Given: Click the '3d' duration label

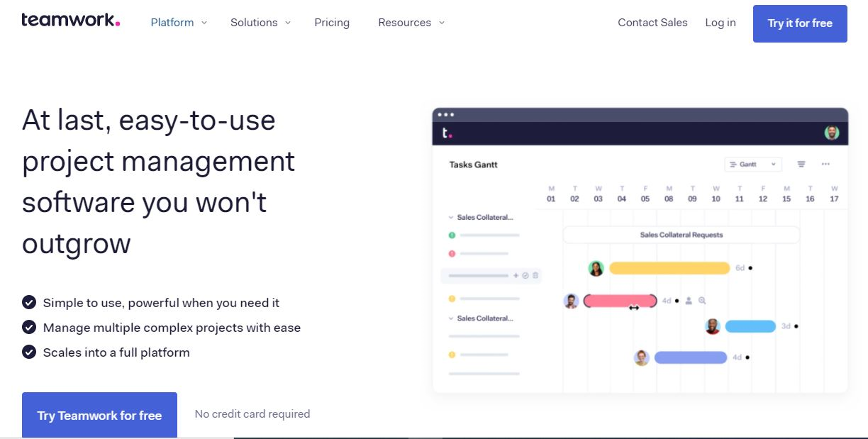Looking at the screenshot, I should pyautogui.click(x=786, y=326).
